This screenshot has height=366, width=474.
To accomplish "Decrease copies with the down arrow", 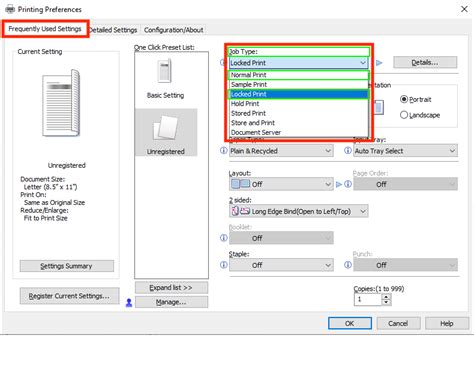I will pyautogui.click(x=386, y=302).
